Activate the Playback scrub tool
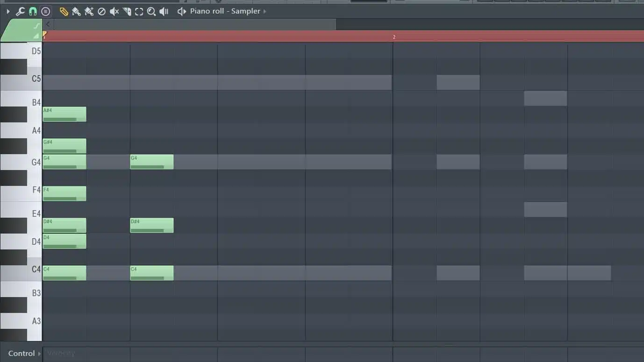Viewport: 644px width, 362px height. [164, 11]
